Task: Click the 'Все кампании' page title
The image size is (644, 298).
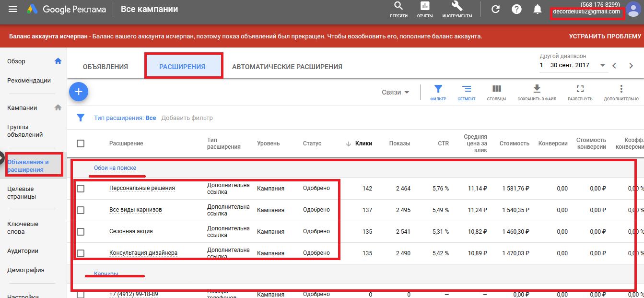Action: click(149, 9)
